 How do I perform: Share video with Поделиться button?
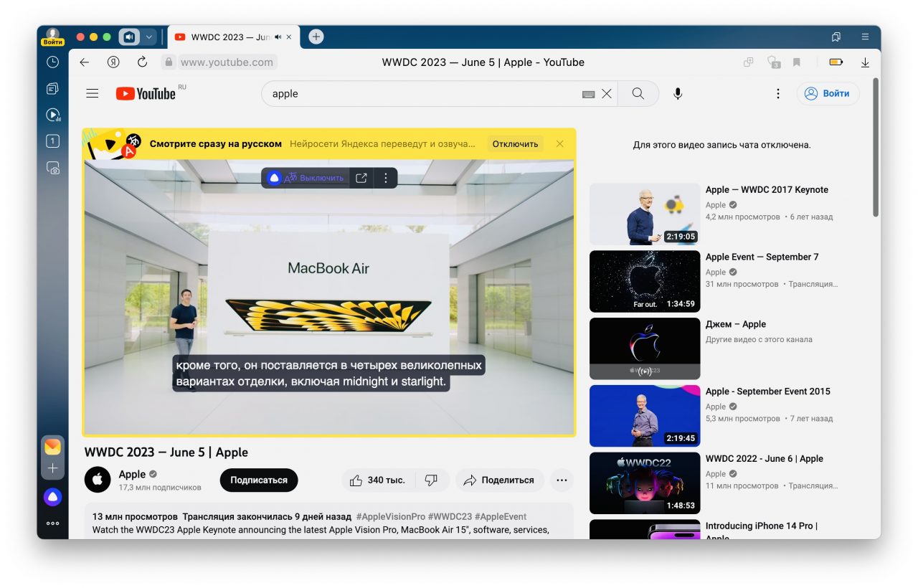[x=499, y=480]
